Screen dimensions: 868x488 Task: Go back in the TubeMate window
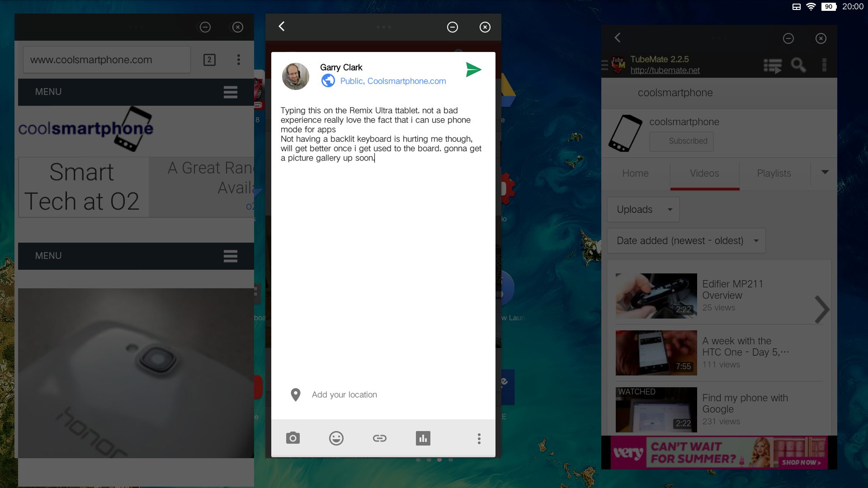(x=618, y=38)
